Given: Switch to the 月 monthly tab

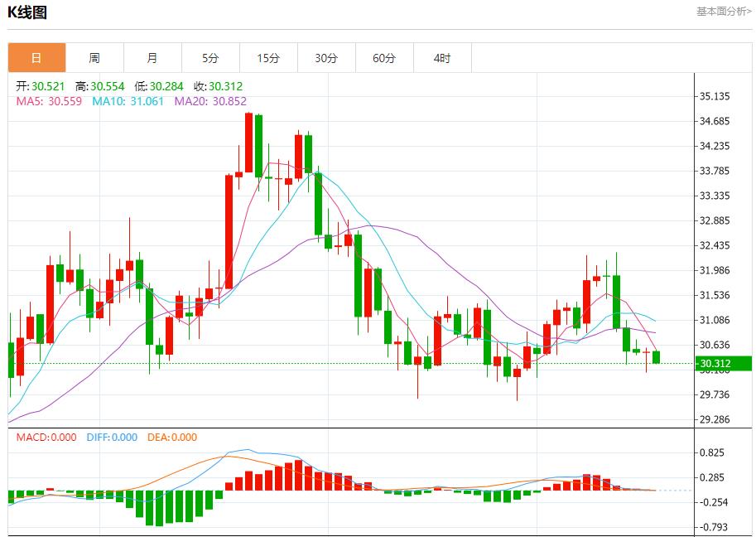Looking at the screenshot, I should (152, 58).
